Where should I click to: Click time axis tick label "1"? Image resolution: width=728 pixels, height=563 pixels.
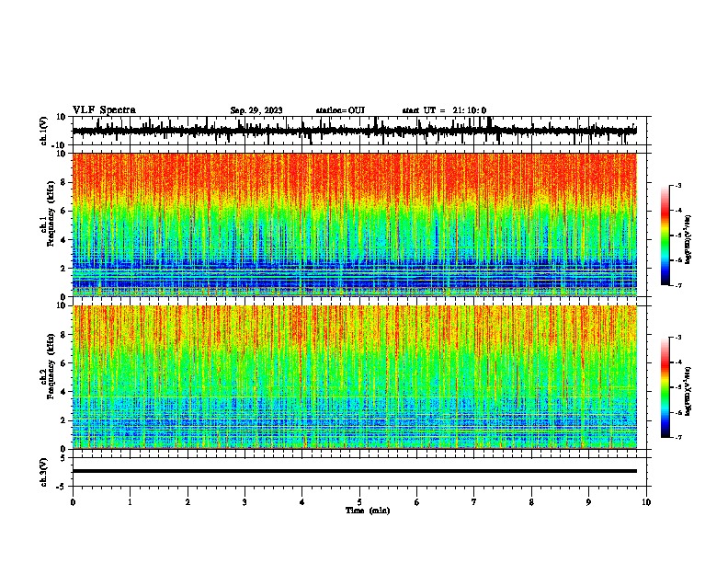(130, 502)
